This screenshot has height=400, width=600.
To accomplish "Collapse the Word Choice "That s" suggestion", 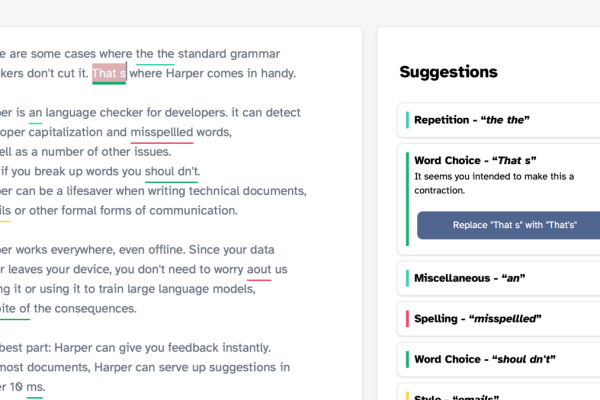I will [475, 160].
